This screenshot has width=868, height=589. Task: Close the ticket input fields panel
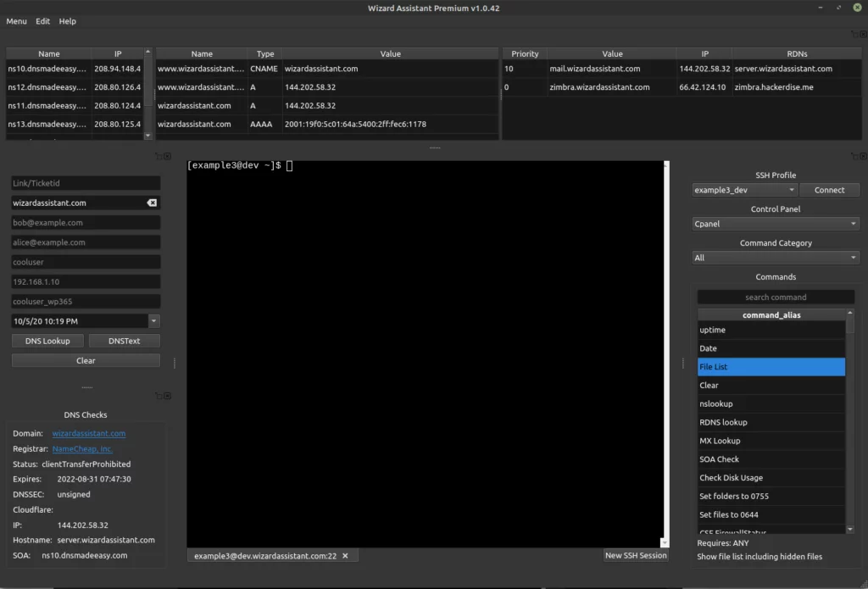pos(168,156)
